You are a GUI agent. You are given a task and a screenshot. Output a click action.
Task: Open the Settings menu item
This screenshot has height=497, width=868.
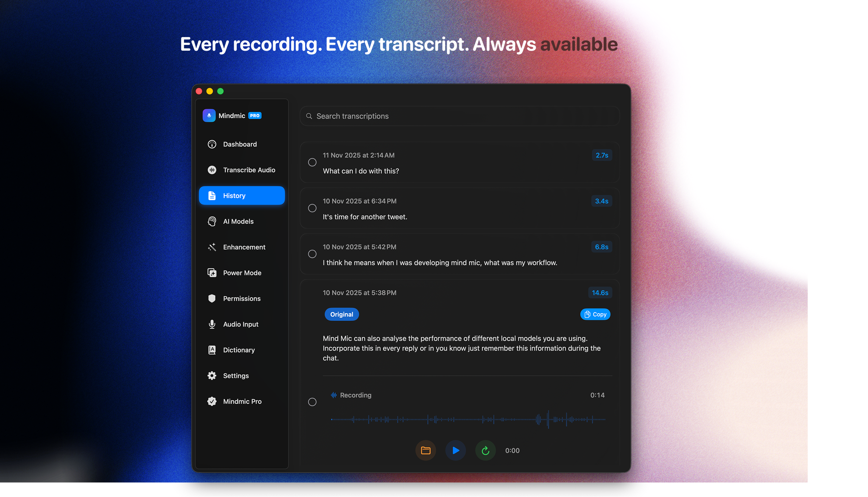coord(236,375)
